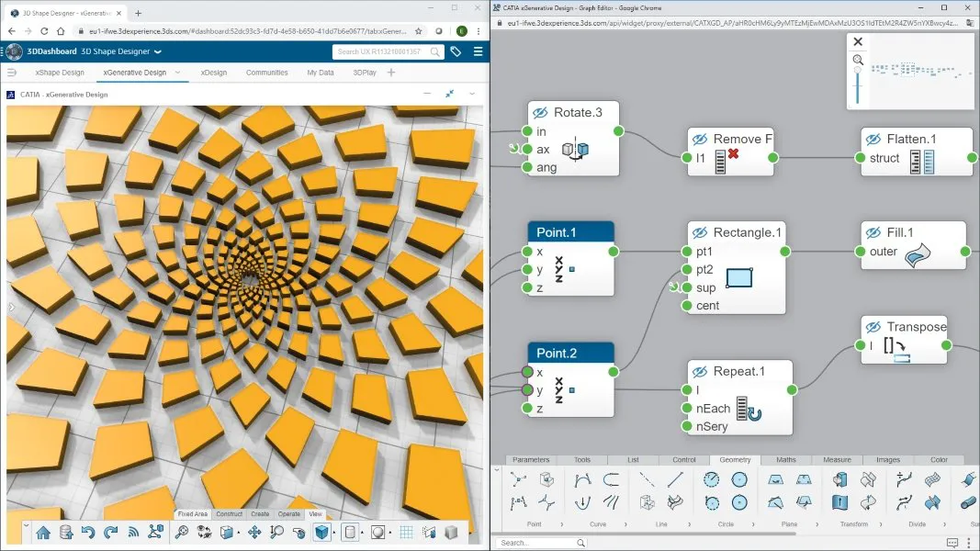Viewport: 980px width, 551px height.
Task: Toggle visibility eye on Rectangle.1 node
Action: [x=700, y=232]
